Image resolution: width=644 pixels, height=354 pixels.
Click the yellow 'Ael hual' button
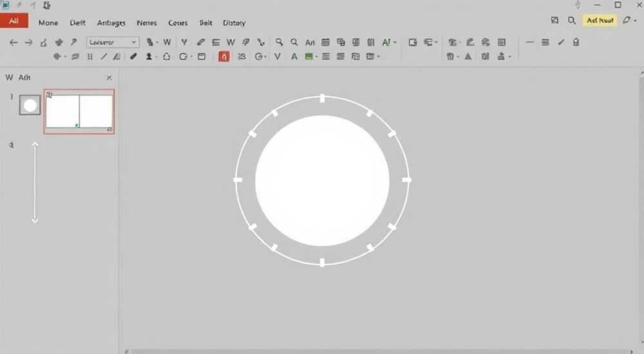[x=600, y=20]
